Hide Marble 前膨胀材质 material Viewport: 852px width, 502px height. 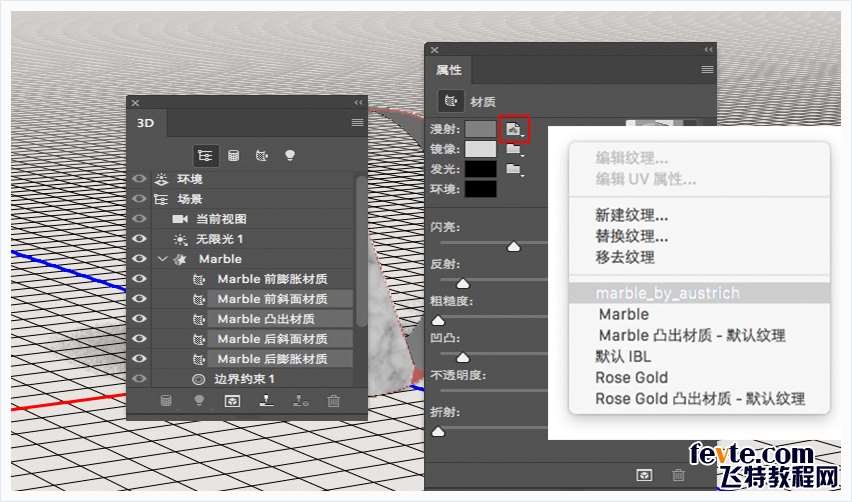coord(140,279)
